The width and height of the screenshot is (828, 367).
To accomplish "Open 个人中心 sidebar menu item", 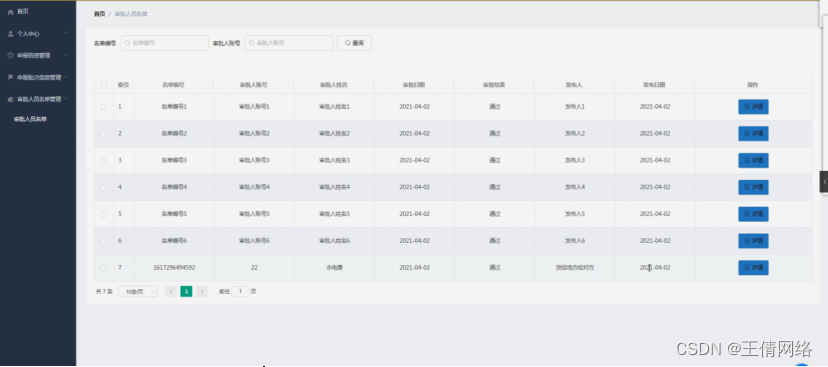I will point(38,34).
